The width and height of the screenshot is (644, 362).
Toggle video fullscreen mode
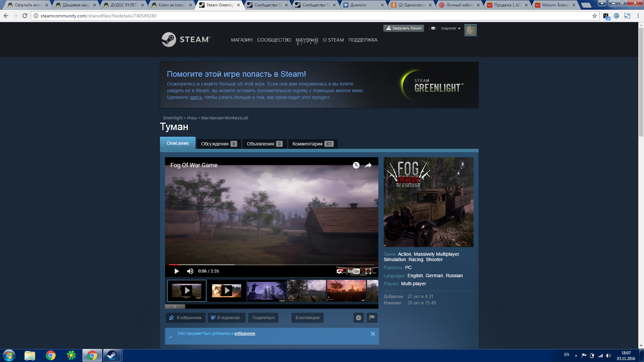(368, 271)
